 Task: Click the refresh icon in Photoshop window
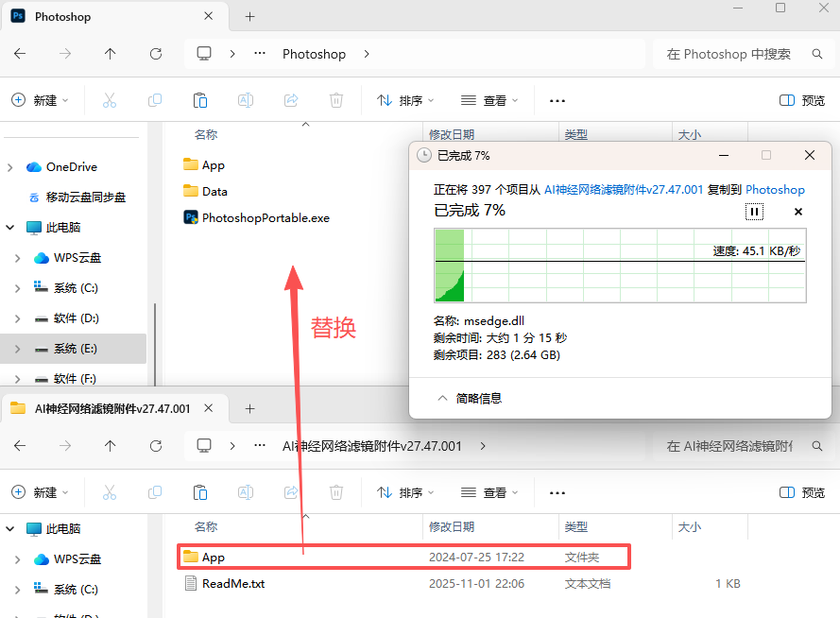coord(156,54)
